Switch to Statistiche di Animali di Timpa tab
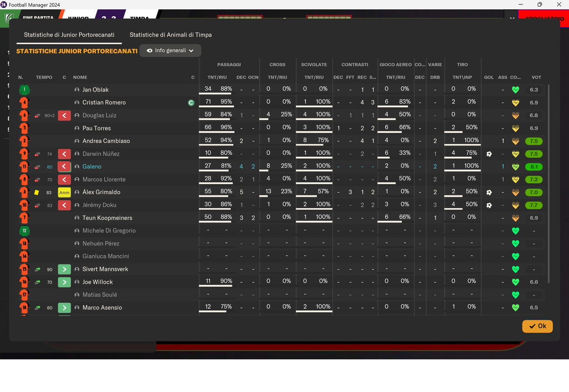569x392 pixels. click(x=171, y=35)
